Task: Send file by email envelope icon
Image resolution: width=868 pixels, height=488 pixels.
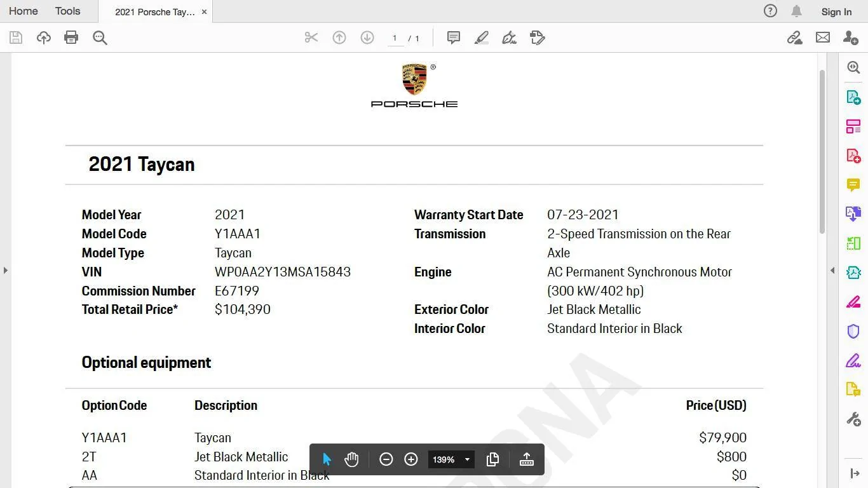Action: [823, 37]
